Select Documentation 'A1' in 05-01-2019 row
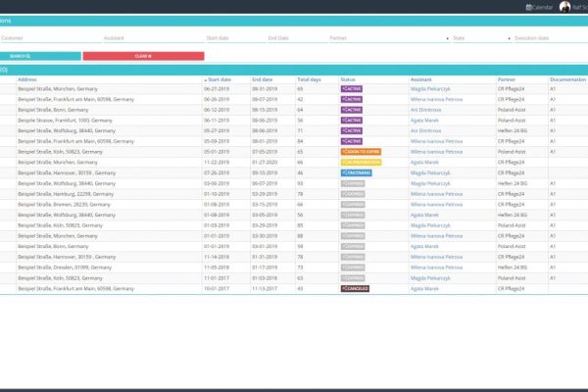Image resolution: width=588 pixels, height=392 pixels. coord(553,152)
